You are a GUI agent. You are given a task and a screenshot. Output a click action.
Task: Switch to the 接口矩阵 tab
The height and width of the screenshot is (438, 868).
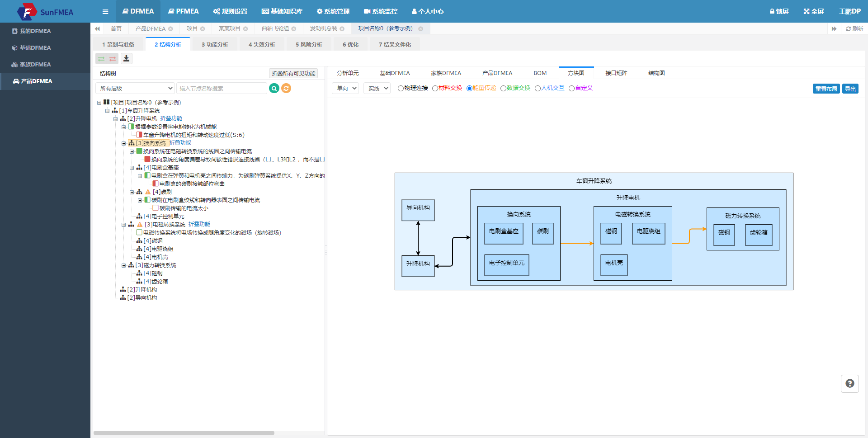tap(616, 73)
